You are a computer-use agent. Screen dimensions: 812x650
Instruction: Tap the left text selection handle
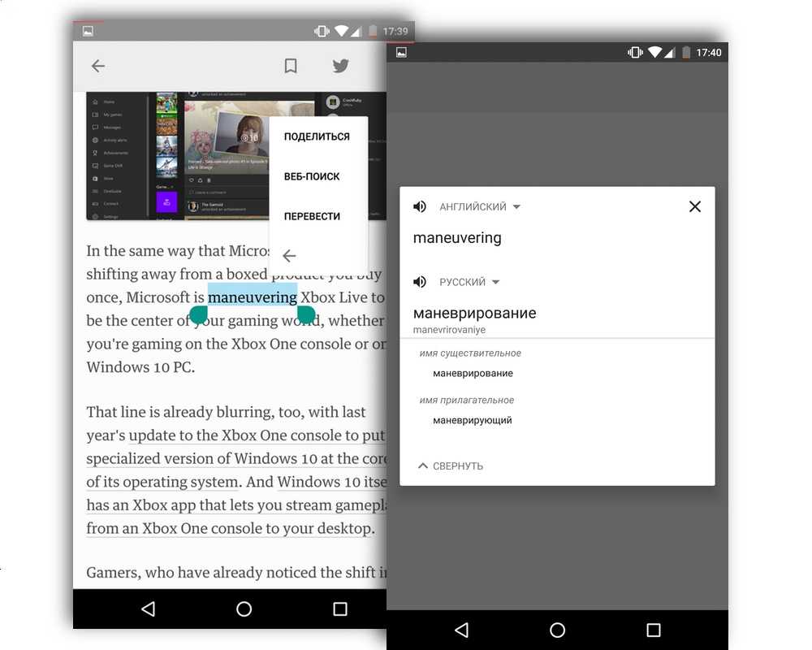pos(198,314)
